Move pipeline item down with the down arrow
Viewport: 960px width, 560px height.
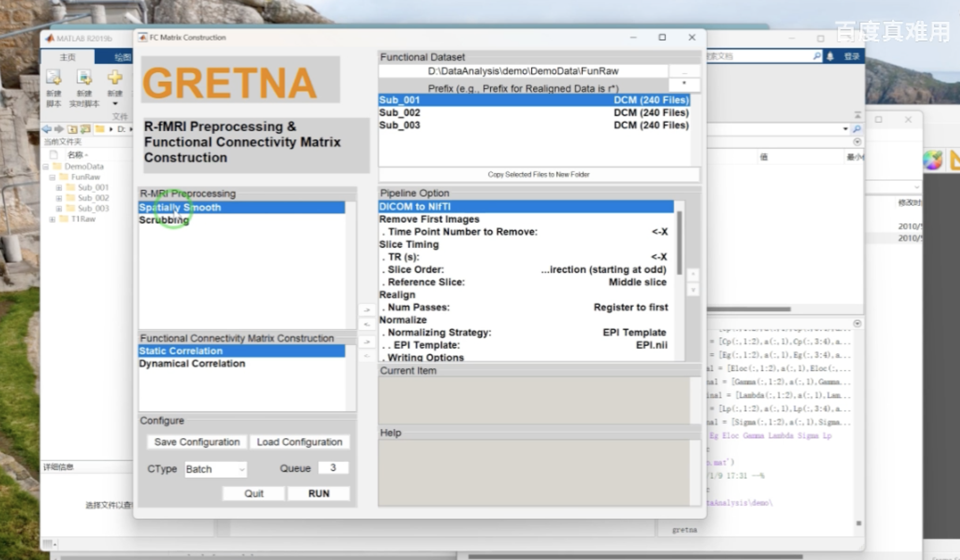coord(693,290)
